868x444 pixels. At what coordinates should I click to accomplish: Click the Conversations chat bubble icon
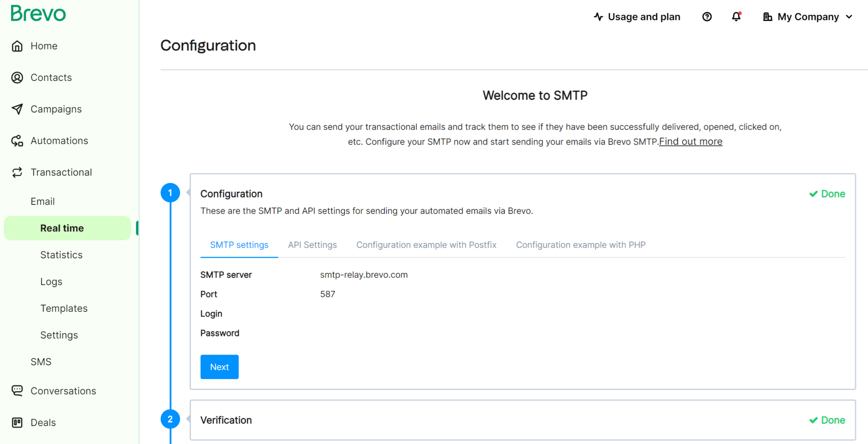(17, 391)
